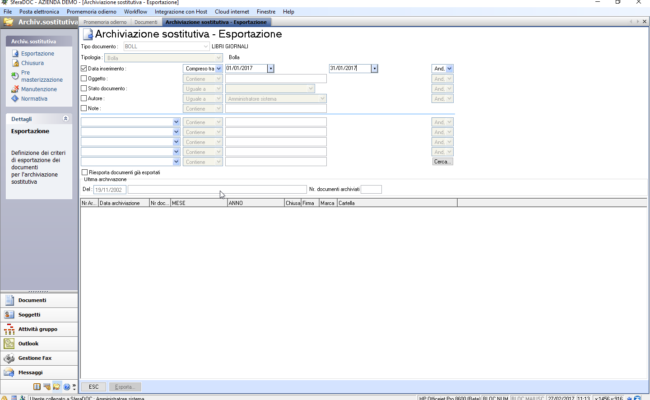Open the Outlook section icon
Screen dimensions: 650x400
[9, 344]
